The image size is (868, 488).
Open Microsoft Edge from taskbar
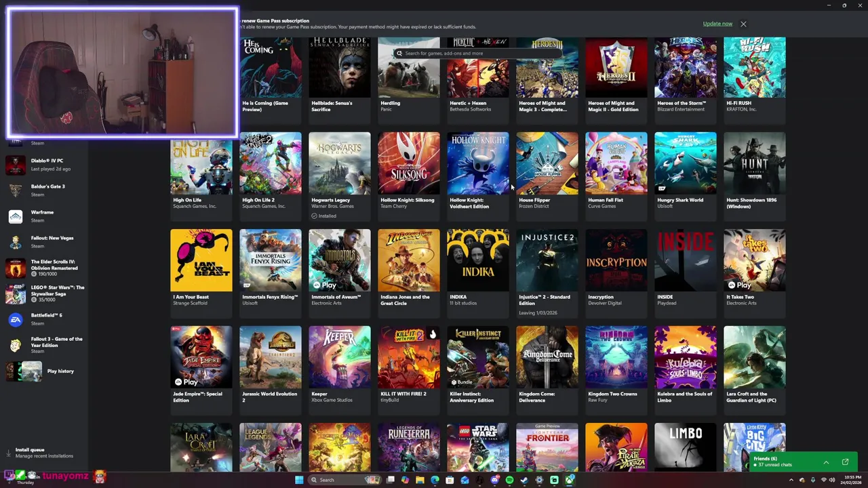pos(435,480)
